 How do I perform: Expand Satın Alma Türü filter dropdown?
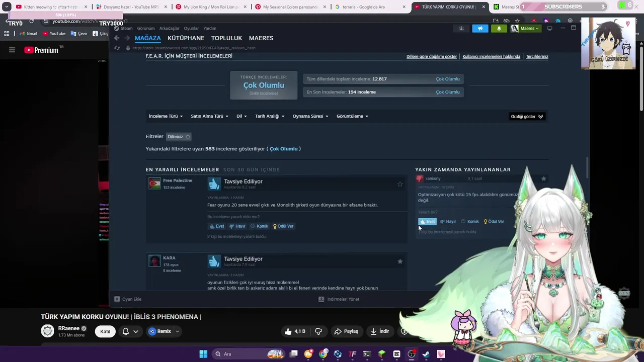[x=210, y=116]
